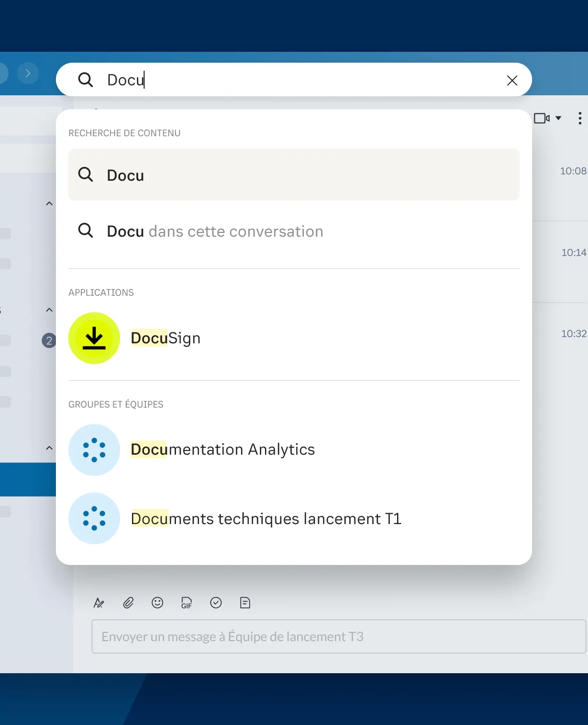The image size is (588, 725).
Task: Open the DocuSign application
Action: 165,338
